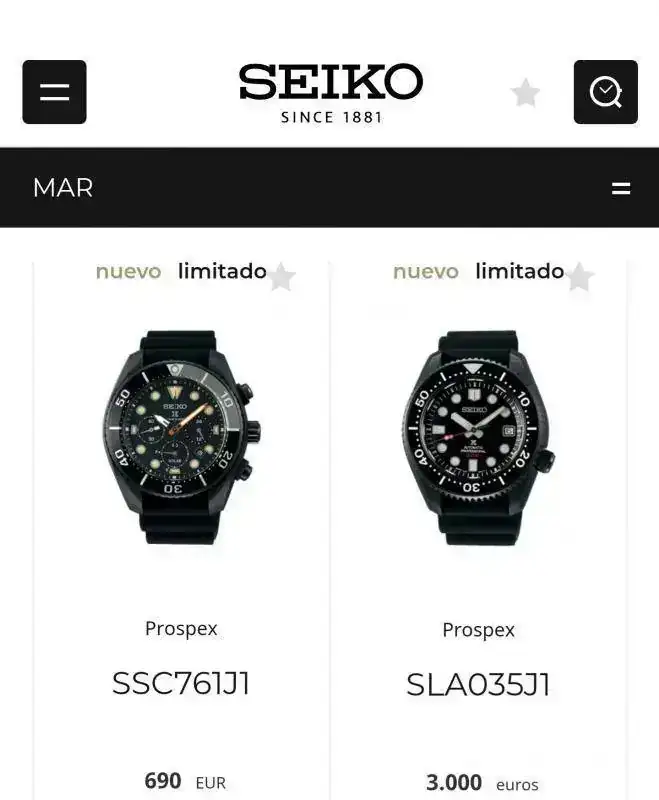Click the limitado tag on SSC761J1 card
The height and width of the screenshot is (800, 659).
click(222, 271)
